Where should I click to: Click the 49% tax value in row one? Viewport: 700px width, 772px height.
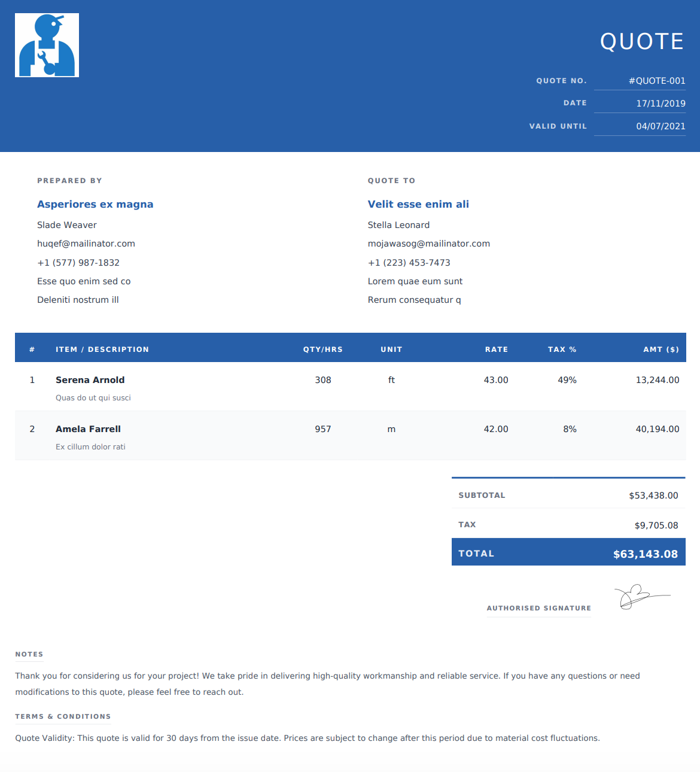click(567, 380)
